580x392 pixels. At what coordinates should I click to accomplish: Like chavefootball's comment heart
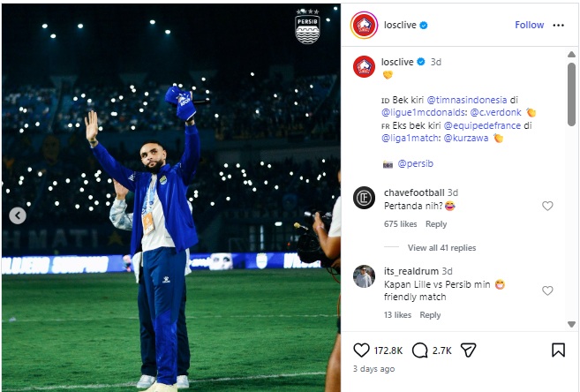point(547,206)
